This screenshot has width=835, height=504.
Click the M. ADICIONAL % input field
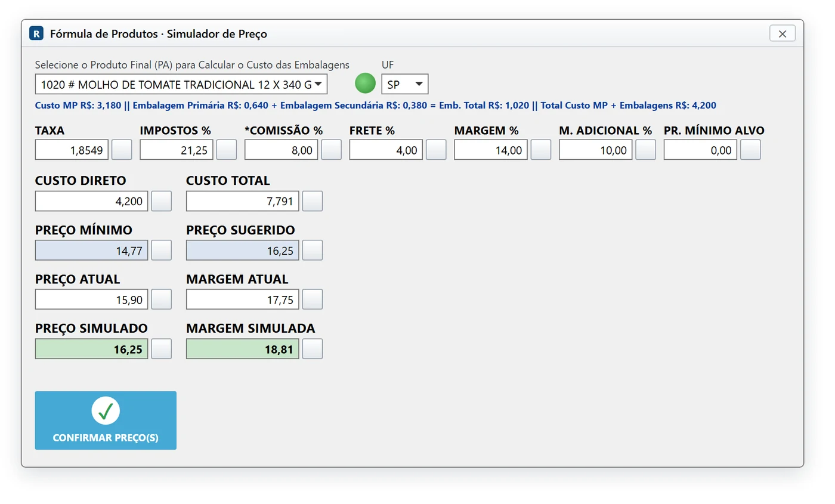coord(595,150)
